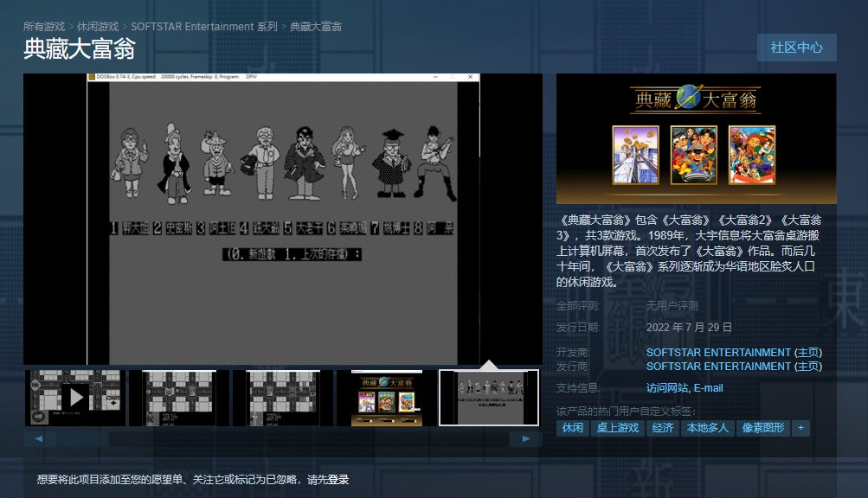Click the E-mail support link
This screenshot has height=498, width=868.
pos(709,388)
